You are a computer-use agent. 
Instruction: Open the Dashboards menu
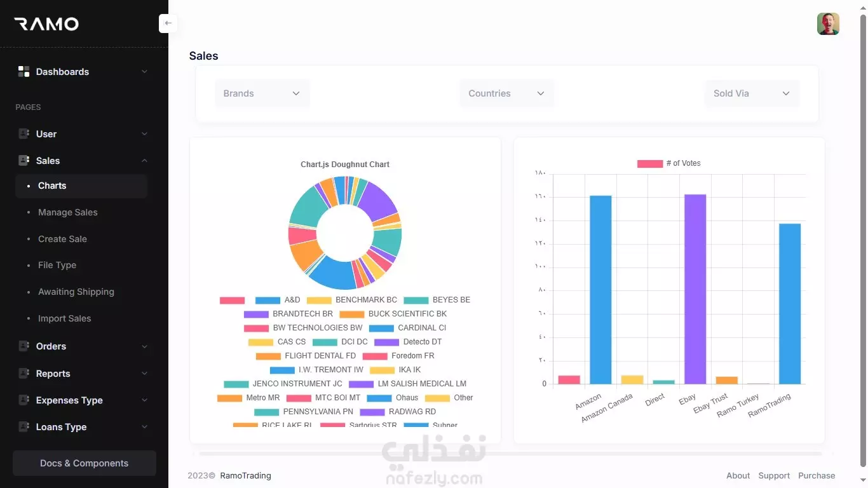pyautogui.click(x=62, y=72)
